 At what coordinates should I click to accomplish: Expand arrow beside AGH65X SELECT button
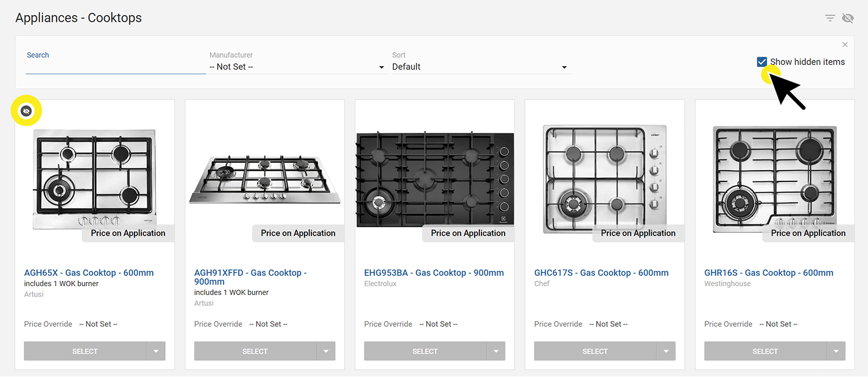156,351
